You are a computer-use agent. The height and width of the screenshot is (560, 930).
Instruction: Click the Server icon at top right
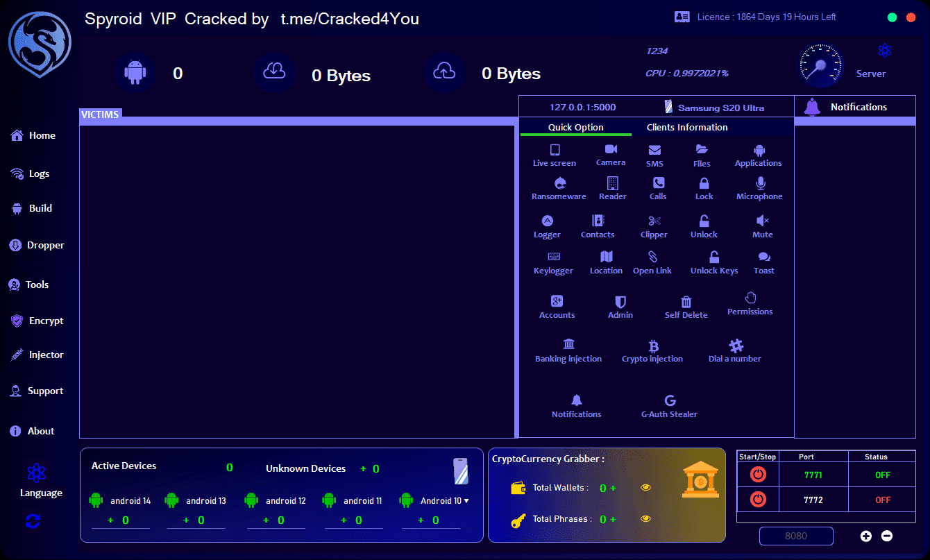[884, 51]
